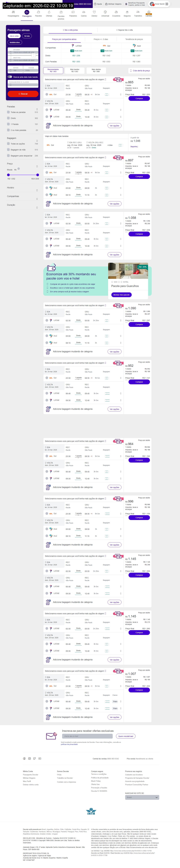Open the Carros section icon
This screenshot has width=180, height=868.
click(x=84, y=12)
